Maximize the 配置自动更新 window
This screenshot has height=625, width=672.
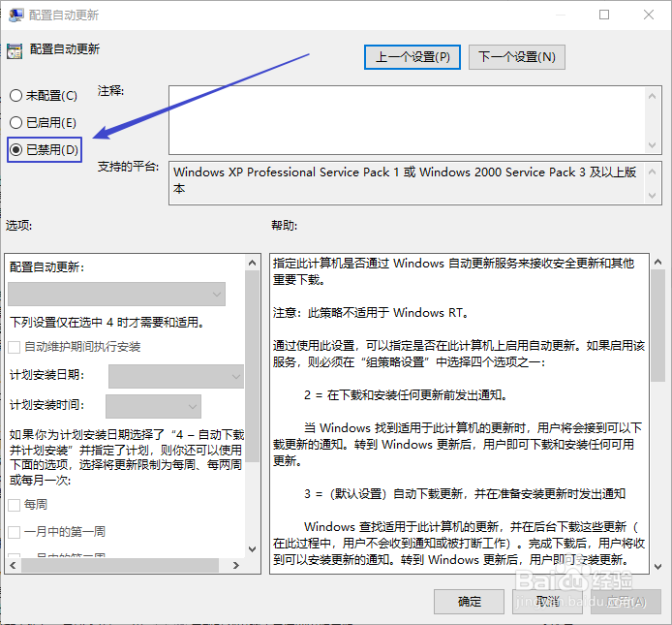[x=604, y=15]
